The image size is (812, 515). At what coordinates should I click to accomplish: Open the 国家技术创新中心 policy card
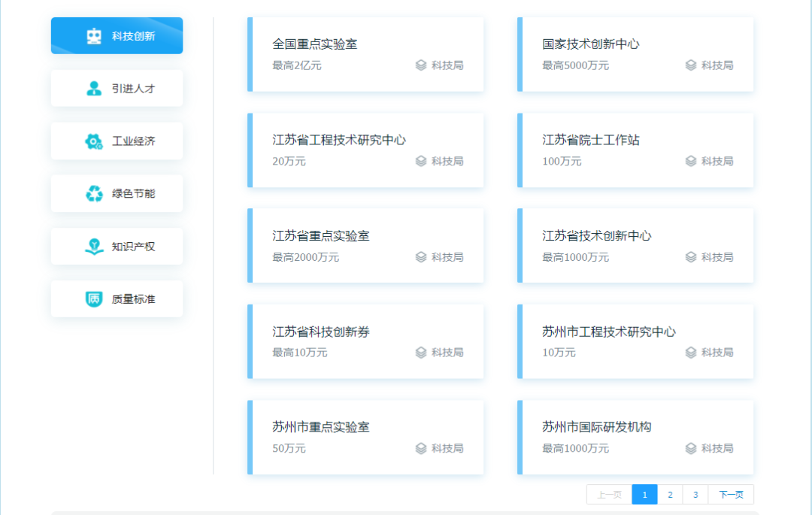(x=635, y=54)
